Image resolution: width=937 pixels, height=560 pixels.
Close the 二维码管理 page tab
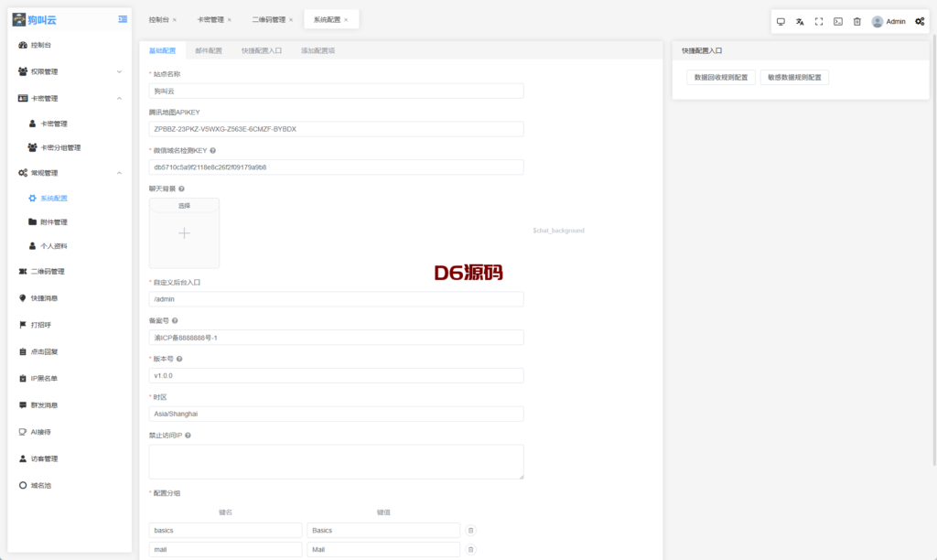tap(291, 19)
